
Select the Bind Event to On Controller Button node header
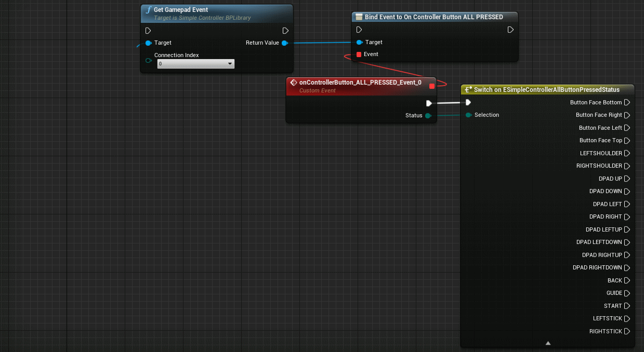(x=433, y=17)
